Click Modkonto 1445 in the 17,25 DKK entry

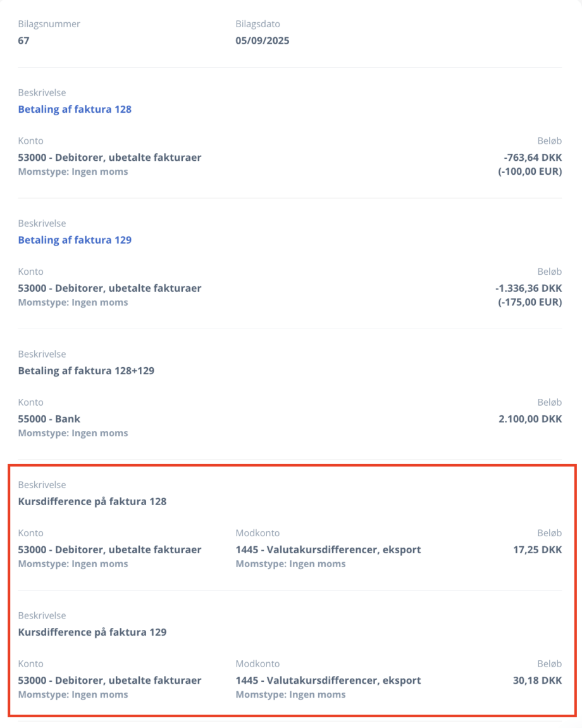pyautogui.click(x=328, y=550)
